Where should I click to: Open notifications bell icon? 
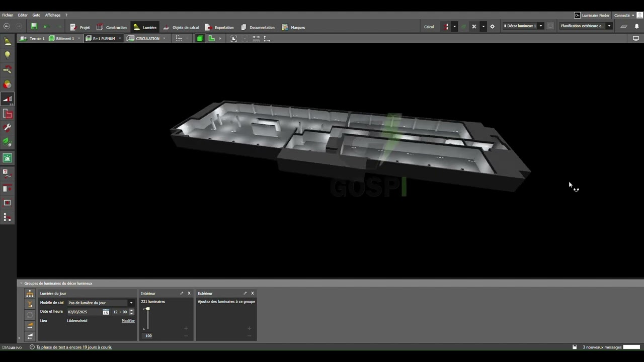[x=636, y=26]
